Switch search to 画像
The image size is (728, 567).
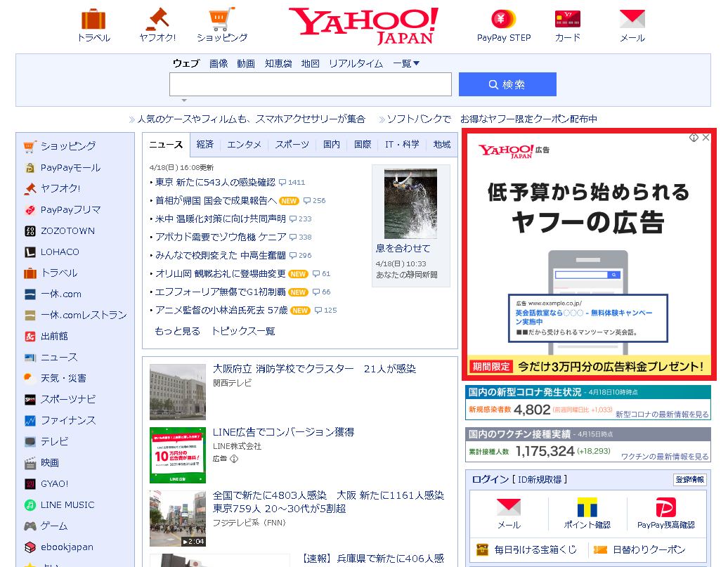[219, 64]
